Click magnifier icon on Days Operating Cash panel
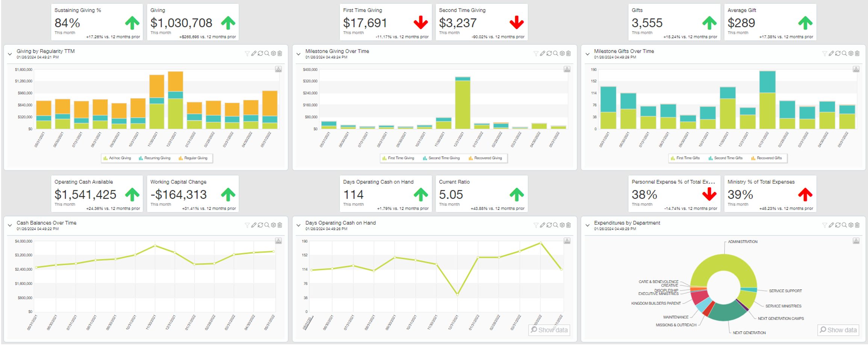 tap(555, 225)
